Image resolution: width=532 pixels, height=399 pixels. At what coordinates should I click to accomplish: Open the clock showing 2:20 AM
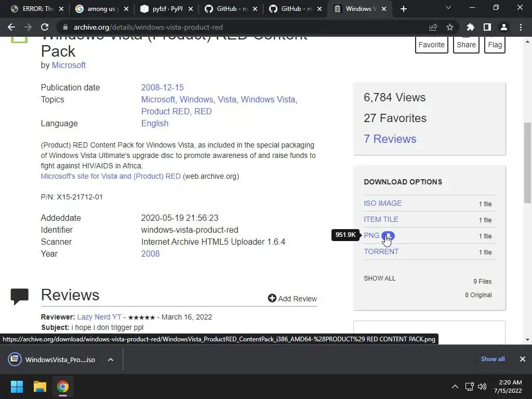click(508, 387)
